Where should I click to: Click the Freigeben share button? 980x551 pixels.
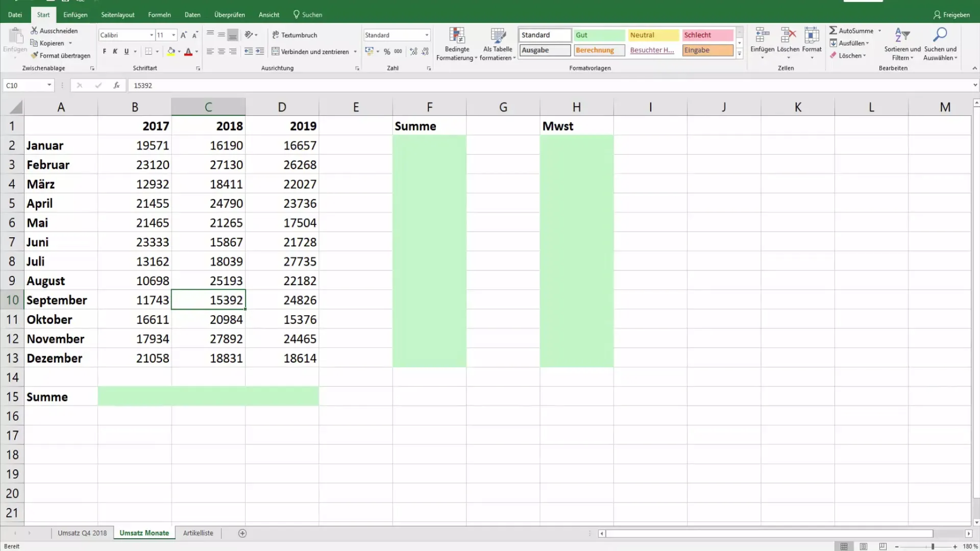951,15
